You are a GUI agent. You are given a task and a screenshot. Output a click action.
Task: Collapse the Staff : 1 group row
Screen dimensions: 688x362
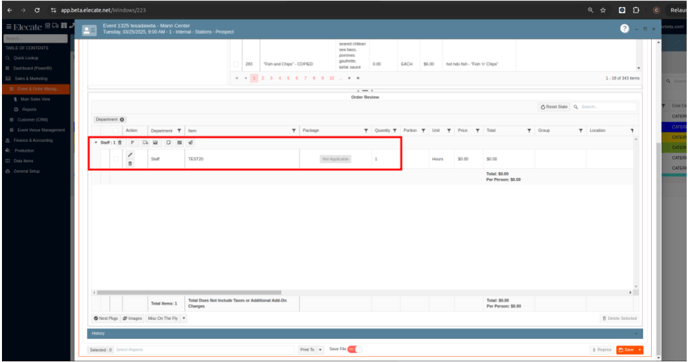tap(96, 143)
